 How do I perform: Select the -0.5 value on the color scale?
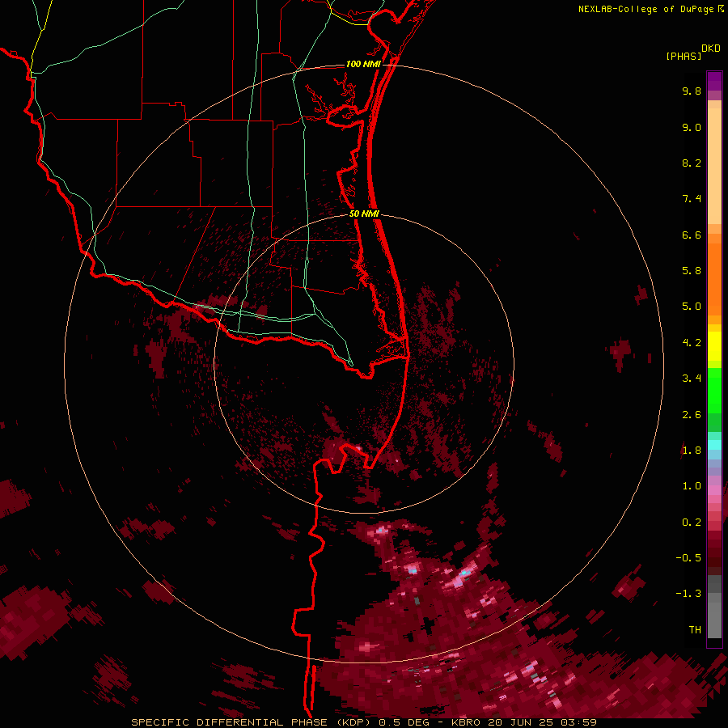point(688,558)
